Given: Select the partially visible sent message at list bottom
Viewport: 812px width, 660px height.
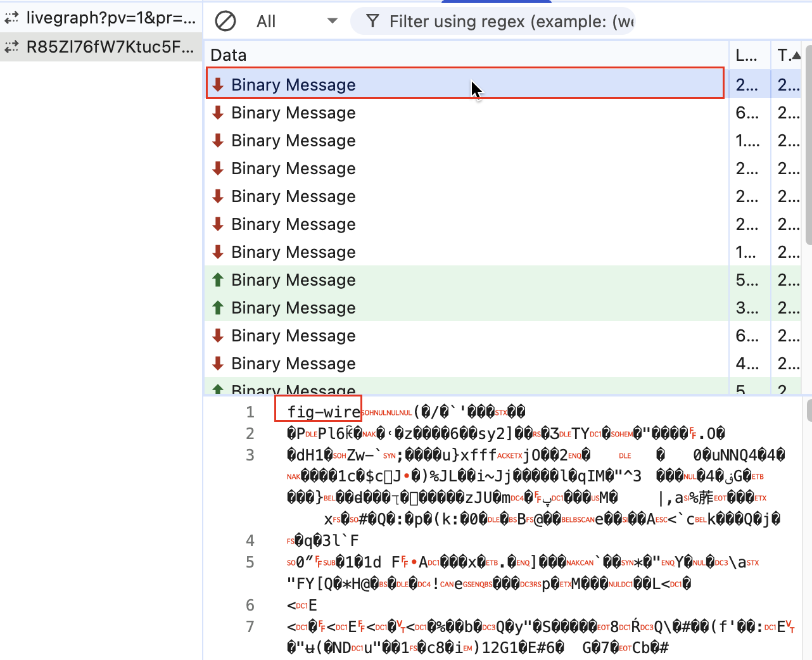Looking at the screenshot, I should tap(293, 388).
